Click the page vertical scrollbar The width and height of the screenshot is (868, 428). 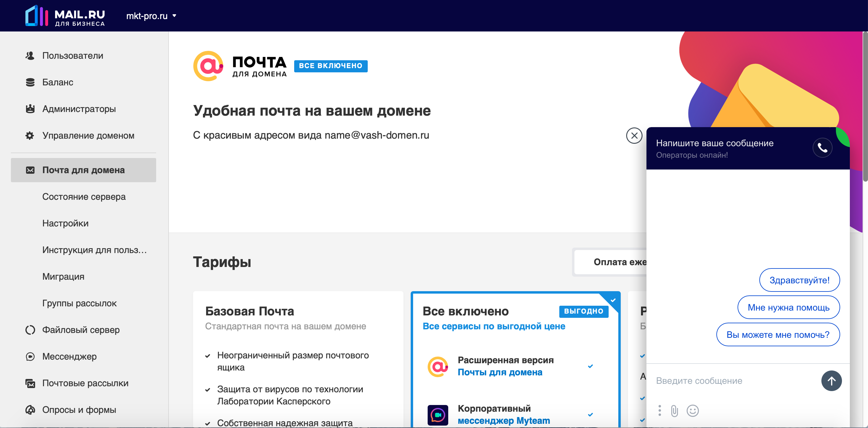coord(865,107)
